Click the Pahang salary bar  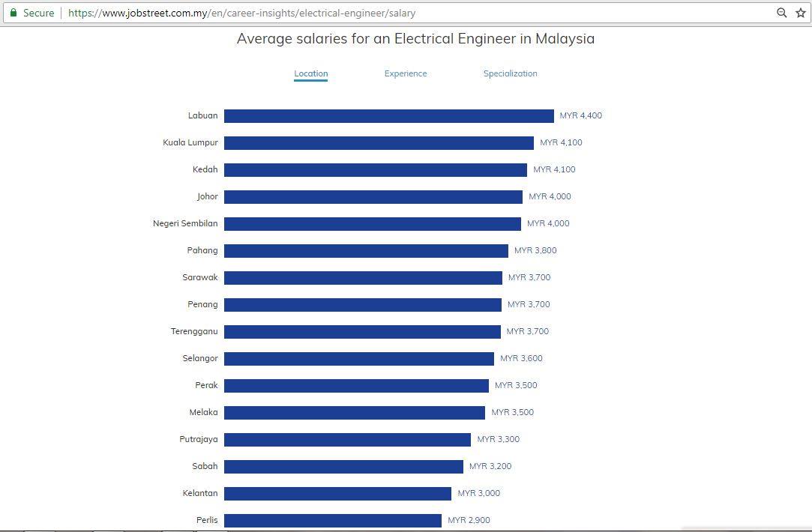(x=366, y=250)
